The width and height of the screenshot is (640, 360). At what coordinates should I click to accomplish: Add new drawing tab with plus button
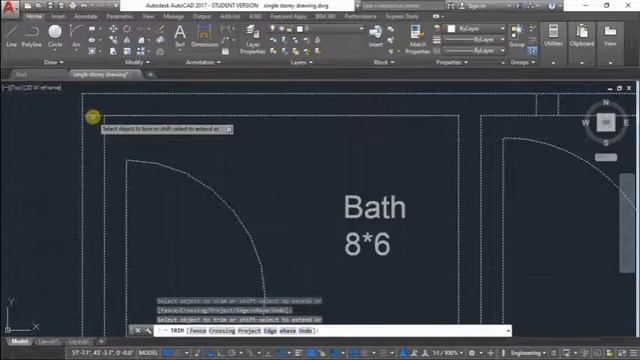[x=150, y=75]
